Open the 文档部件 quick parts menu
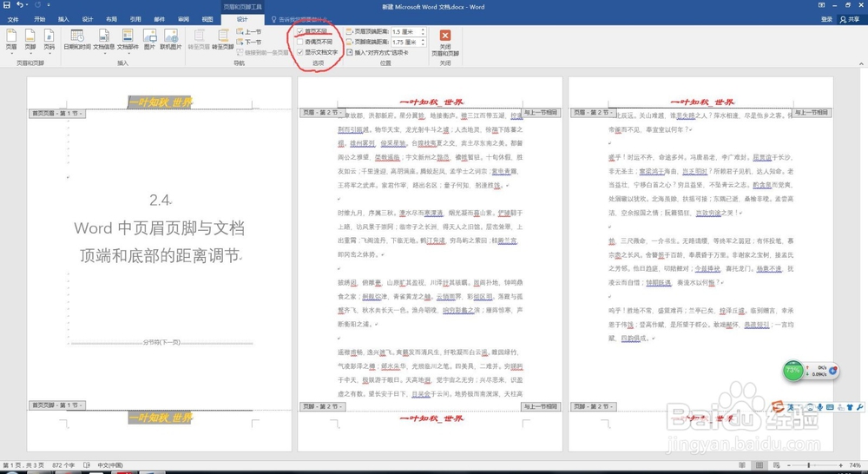 coord(128,41)
